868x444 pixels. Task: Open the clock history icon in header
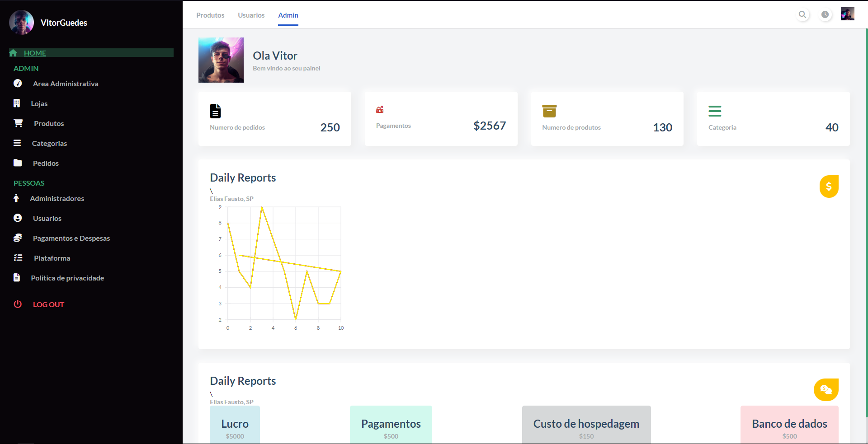tap(825, 14)
